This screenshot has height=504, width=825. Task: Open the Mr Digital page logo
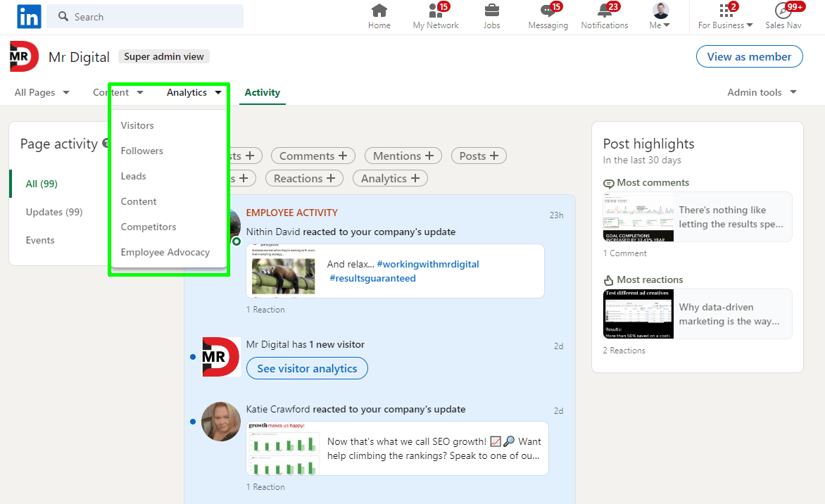click(x=23, y=56)
